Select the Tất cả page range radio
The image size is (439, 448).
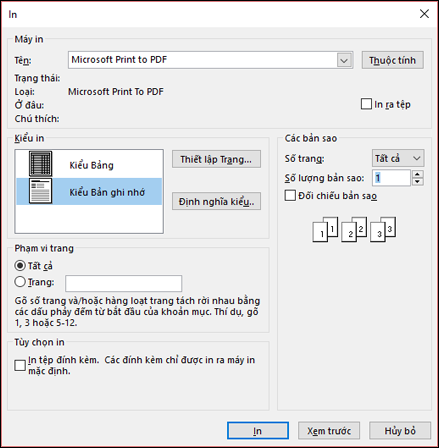click(x=20, y=266)
